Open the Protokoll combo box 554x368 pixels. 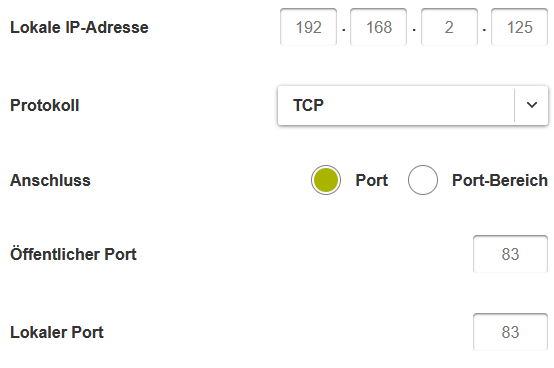click(x=413, y=105)
